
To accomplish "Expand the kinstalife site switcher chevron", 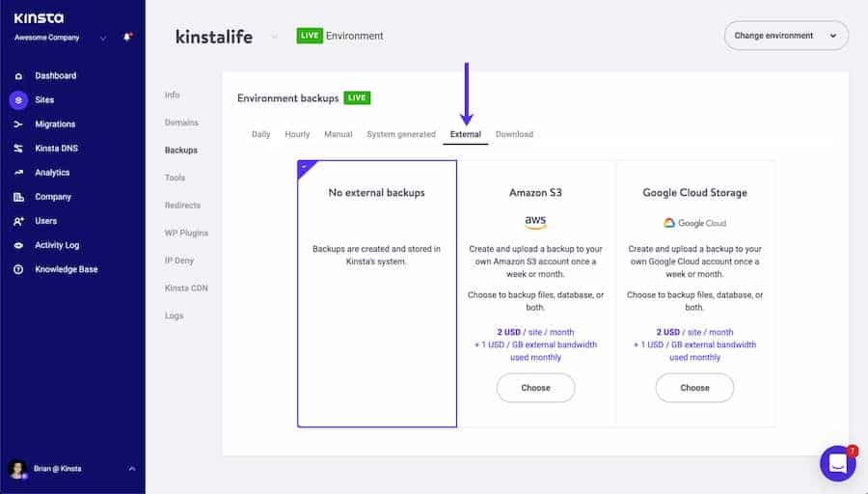I will [x=274, y=37].
